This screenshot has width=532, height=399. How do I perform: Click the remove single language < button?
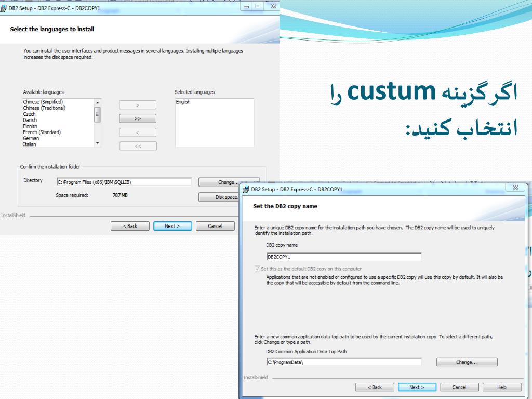coord(138,132)
